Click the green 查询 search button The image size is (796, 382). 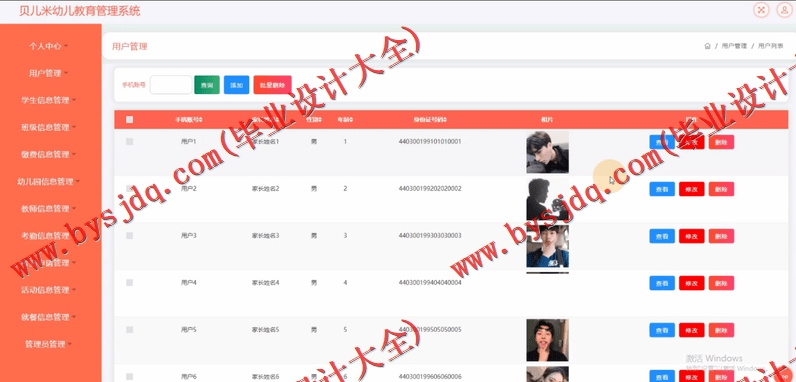[207, 85]
